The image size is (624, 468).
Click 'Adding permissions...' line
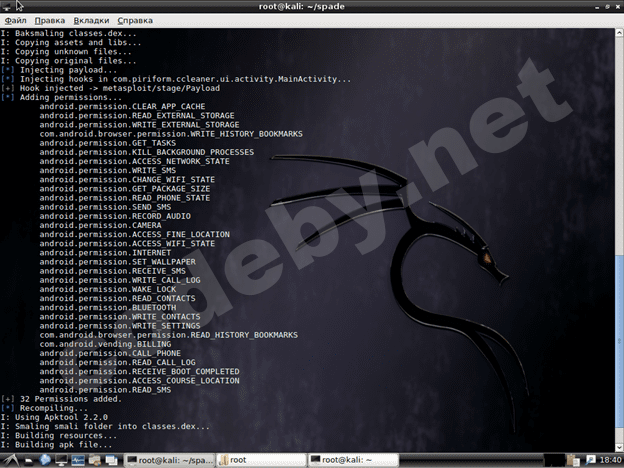tap(61, 97)
